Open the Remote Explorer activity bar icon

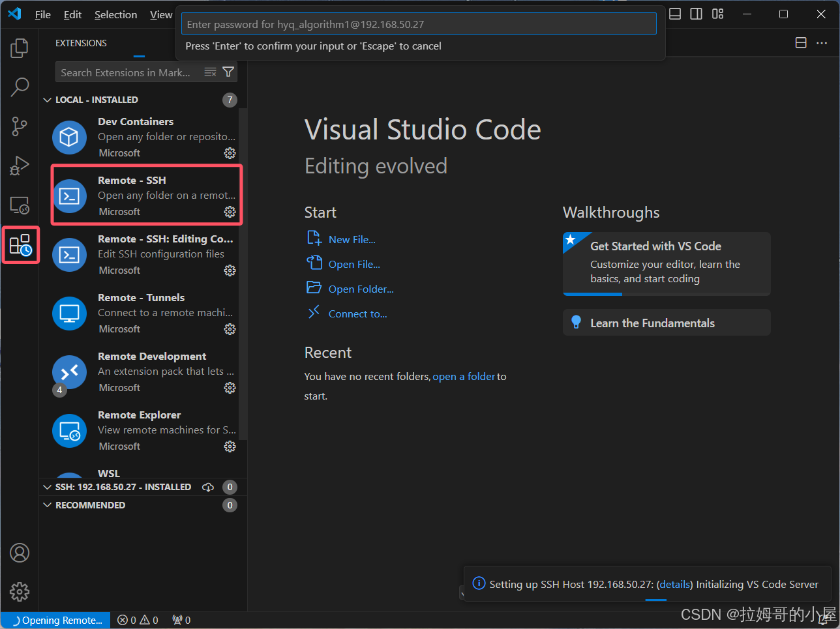20,205
